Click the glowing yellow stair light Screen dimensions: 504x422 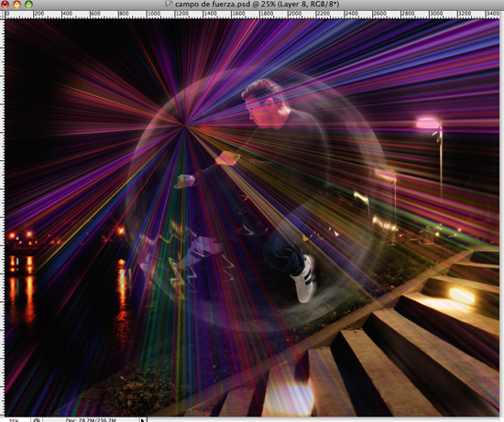click(x=462, y=296)
